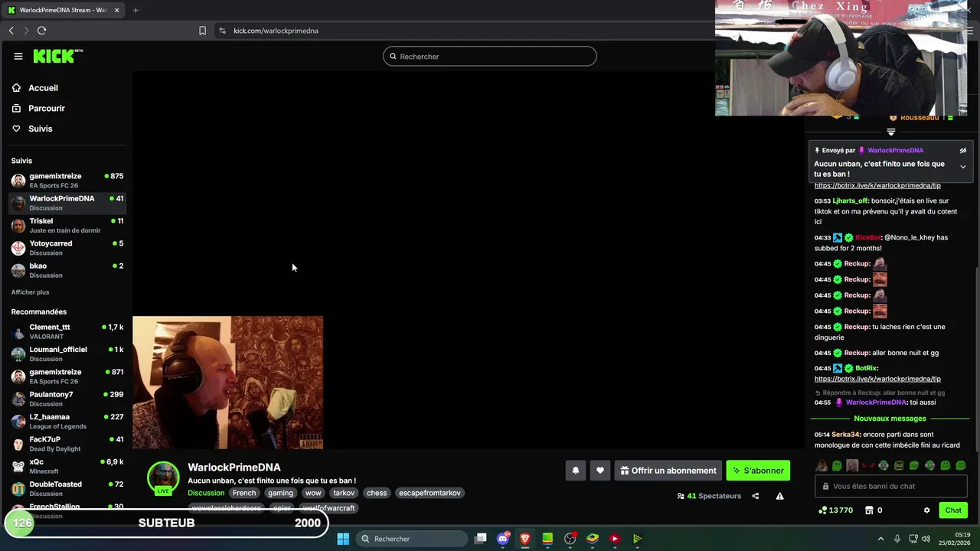Open WarlockPrimeDNA in followed channels list
The height and width of the screenshot is (551, 980).
[x=67, y=203]
